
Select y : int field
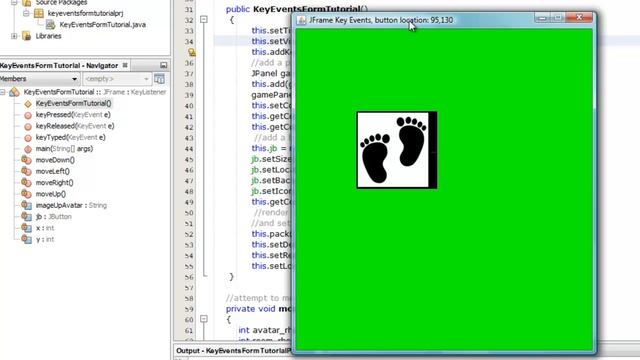click(x=45, y=240)
